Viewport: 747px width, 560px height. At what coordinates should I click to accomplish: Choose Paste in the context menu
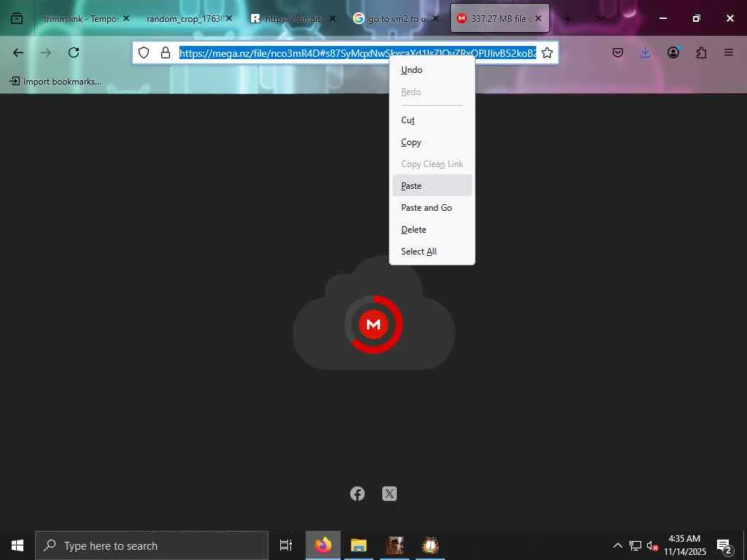[x=432, y=186]
